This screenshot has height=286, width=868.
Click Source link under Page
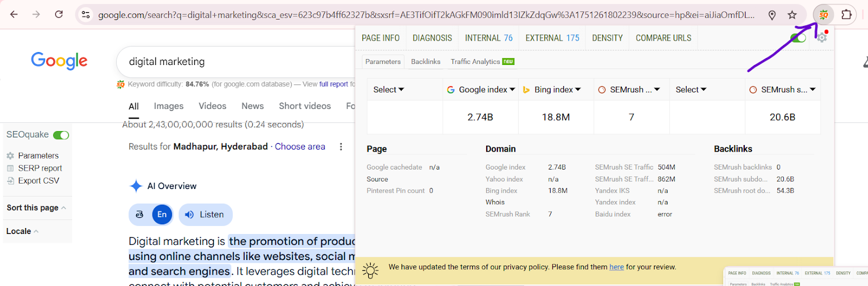click(378, 179)
